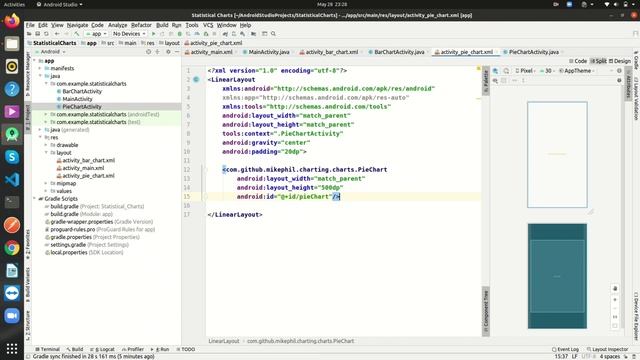This screenshot has height=360, width=640.
Task: Open the Refactor menu
Action: [x=141, y=25]
